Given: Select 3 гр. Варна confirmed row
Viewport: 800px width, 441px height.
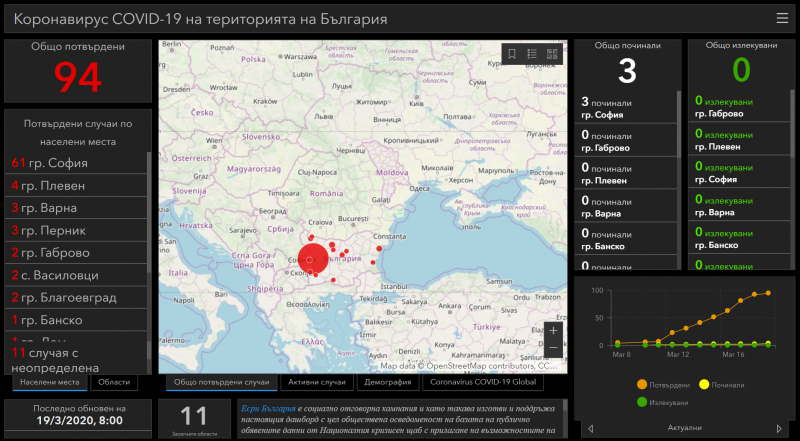Looking at the screenshot, I should tap(76, 208).
